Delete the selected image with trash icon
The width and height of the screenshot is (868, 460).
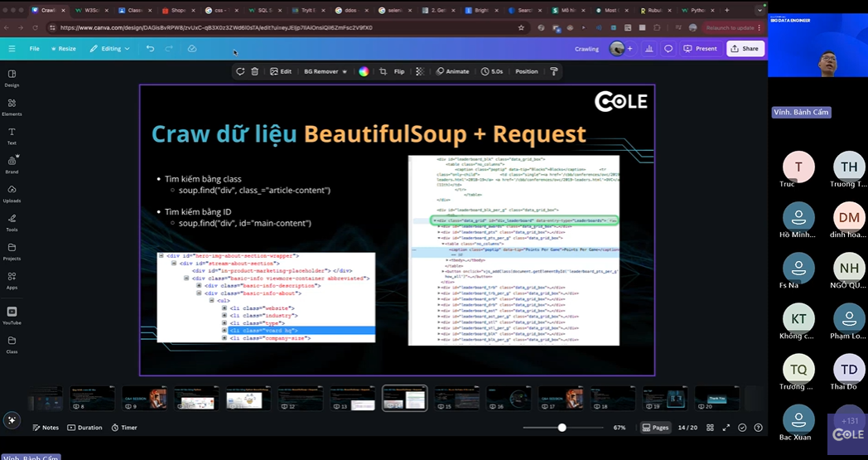pyautogui.click(x=254, y=71)
